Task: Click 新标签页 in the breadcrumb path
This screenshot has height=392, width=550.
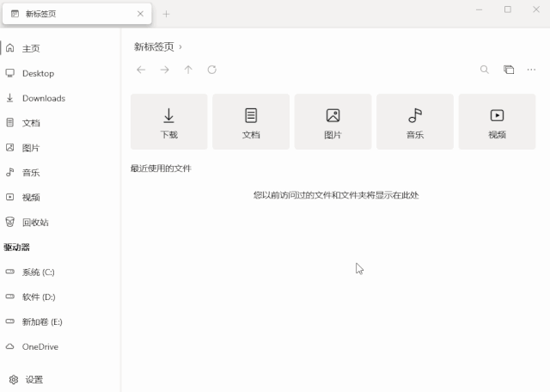Action: (x=154, y=46)
